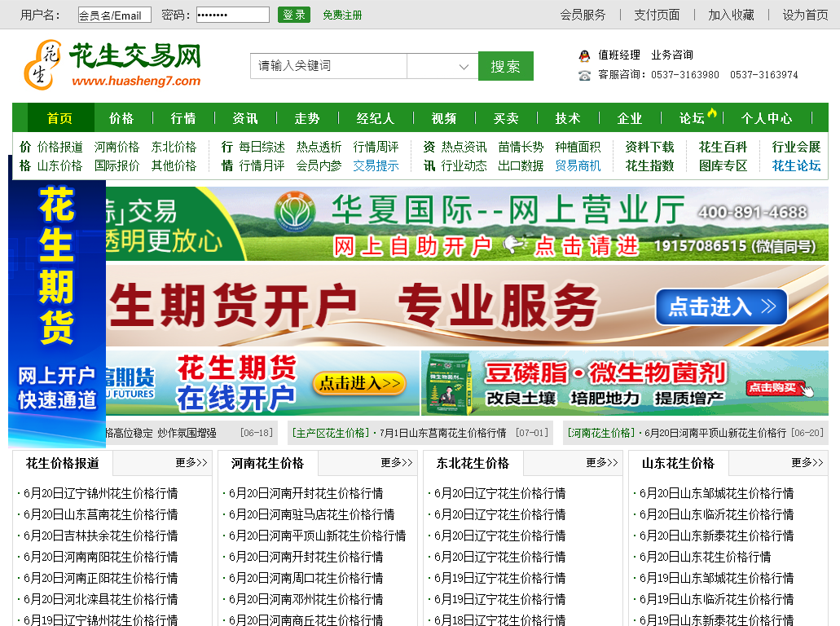Screen dimensions: 840x626
Task: Open the 花生论坛 link
Action: tap(796, 165)
